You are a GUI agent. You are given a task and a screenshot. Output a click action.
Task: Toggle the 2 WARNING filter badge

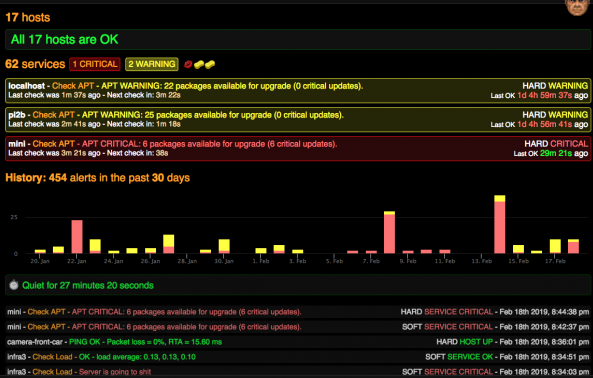[152, 64]
